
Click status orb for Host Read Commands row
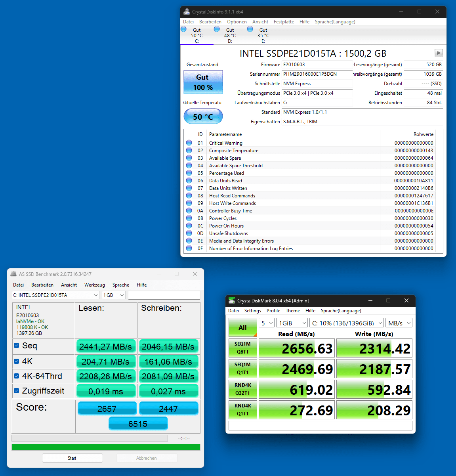[189, 195]
